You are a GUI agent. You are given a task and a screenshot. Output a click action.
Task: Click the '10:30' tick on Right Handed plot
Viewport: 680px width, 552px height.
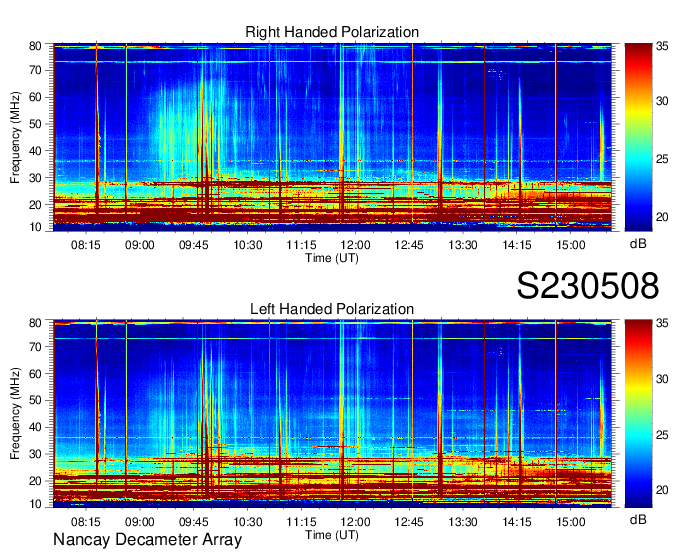[248, 245]
